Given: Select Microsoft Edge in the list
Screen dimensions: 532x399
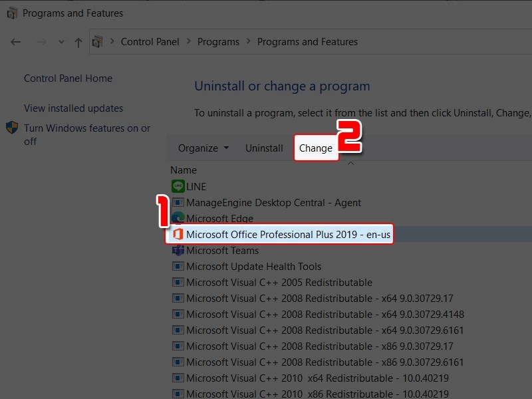Looking at the screenshot, I should [x=219, y=219].
